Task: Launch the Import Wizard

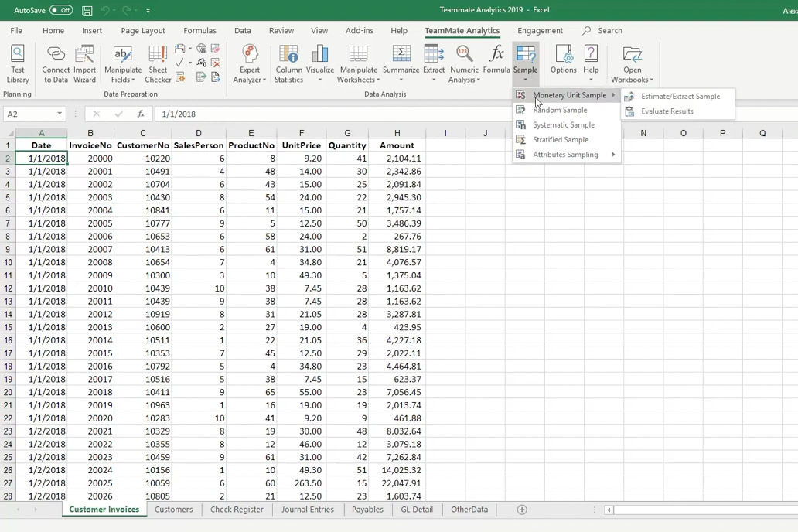Action: (x=85, y=63)
